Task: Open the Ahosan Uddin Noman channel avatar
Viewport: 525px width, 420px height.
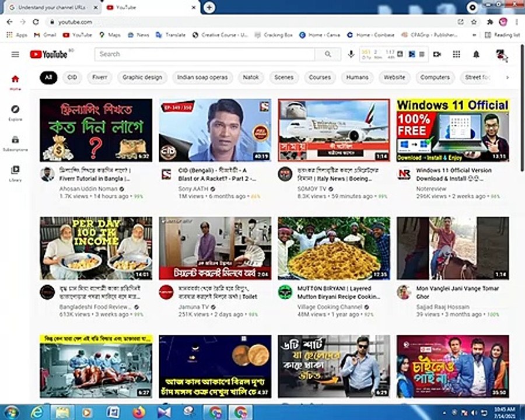Action: coord(47,174)
